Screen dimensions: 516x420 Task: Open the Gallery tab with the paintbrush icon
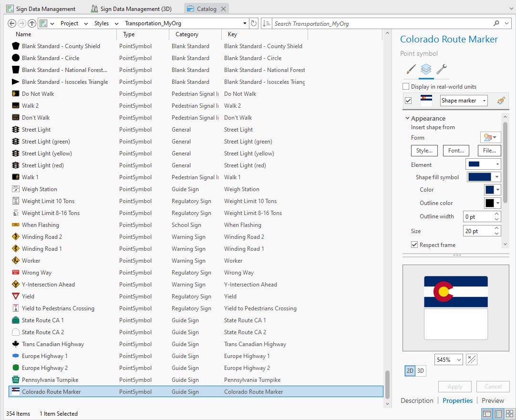(410, 70)
